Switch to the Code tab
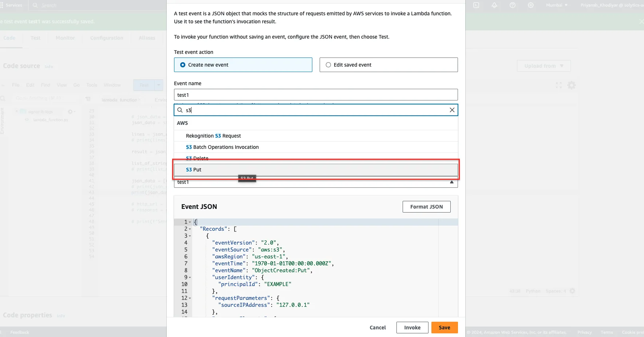644x337 pixels. (x=9, y=38)
